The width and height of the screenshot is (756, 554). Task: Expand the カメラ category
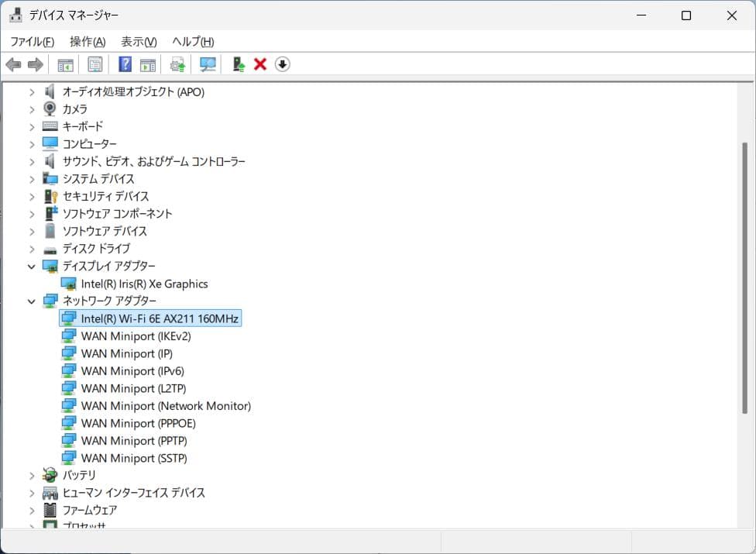[x=31, y=108]
